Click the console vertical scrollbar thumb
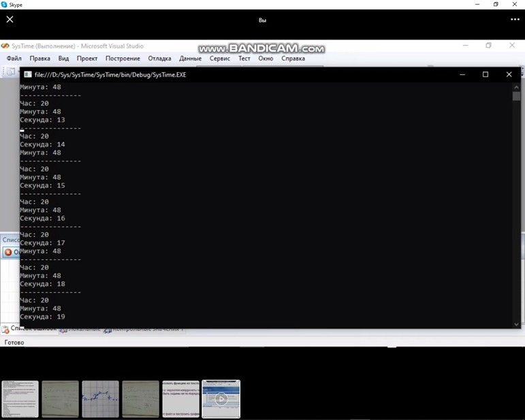The height and width of the screenshot is (420, 525). coord(516,96)
